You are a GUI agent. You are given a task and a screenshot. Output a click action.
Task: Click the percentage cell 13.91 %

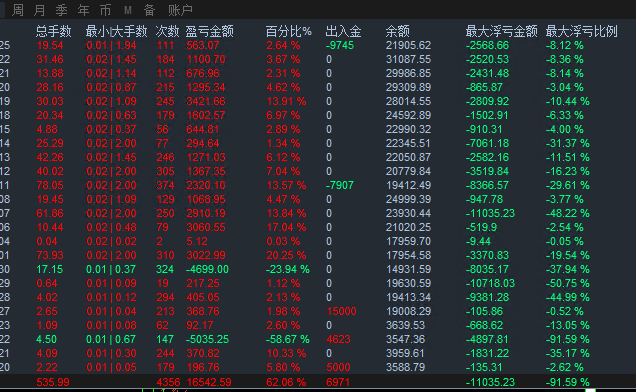[x=286, y=101]
